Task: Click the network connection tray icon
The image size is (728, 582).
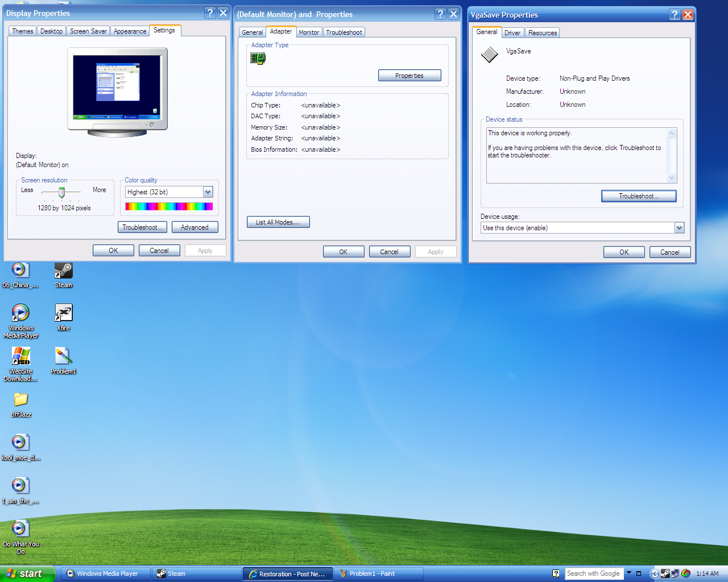Action: click(x=675, y=573)
